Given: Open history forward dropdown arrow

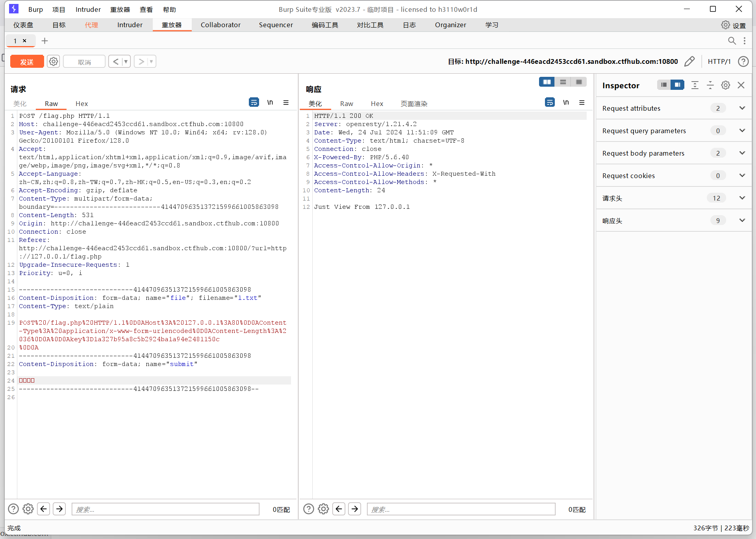Looking at the screenshot, I should (x=151, y=61).
